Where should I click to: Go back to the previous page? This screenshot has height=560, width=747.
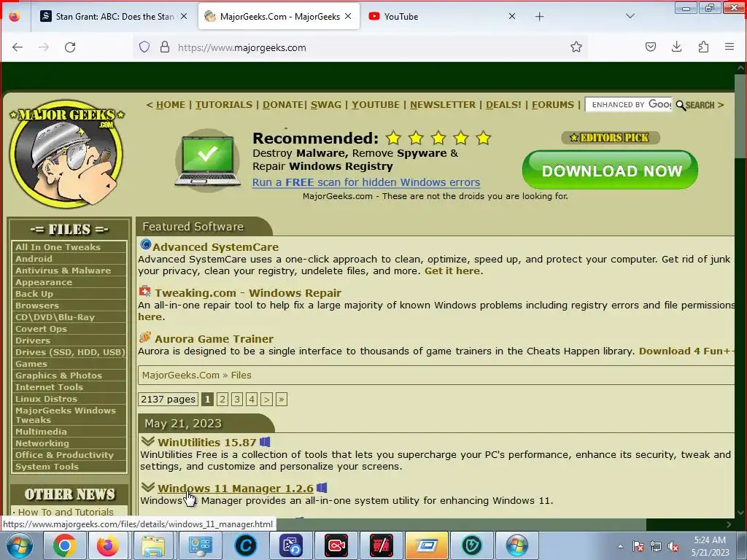point(18,47)
